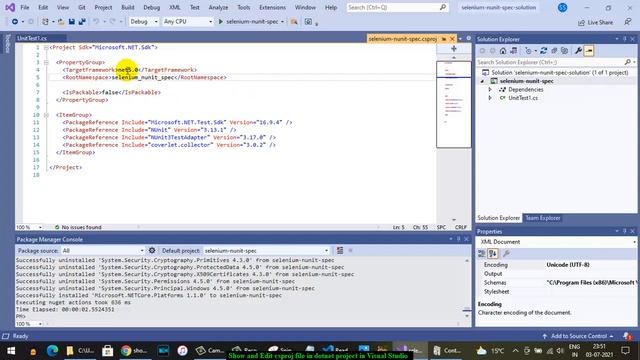Click in the Search (Ctrl+Q) box
The image size is (640, 360).
tap(397, 7)
